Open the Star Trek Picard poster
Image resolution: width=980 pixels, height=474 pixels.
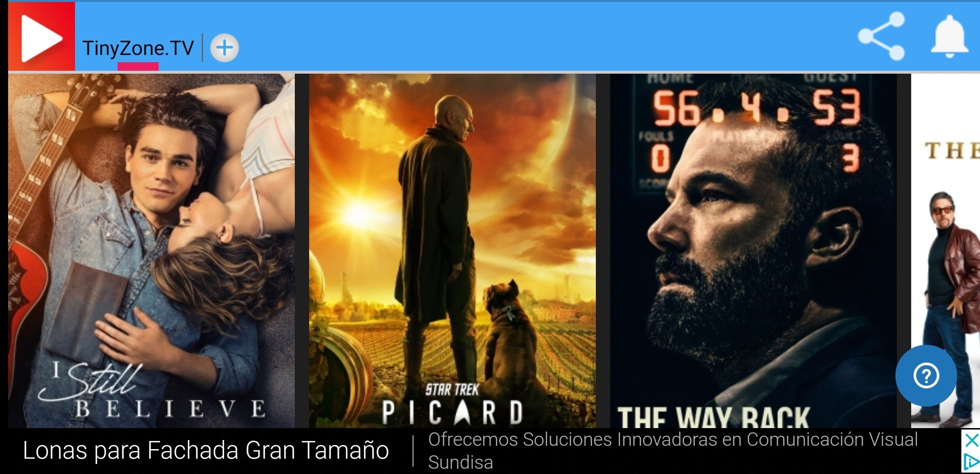pos(452,251)
